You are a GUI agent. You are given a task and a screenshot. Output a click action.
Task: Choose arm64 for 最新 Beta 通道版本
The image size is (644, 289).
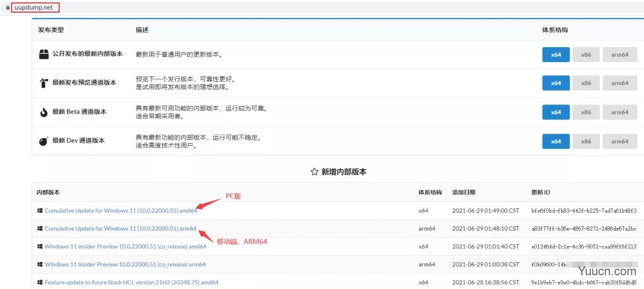click(620, 112)
